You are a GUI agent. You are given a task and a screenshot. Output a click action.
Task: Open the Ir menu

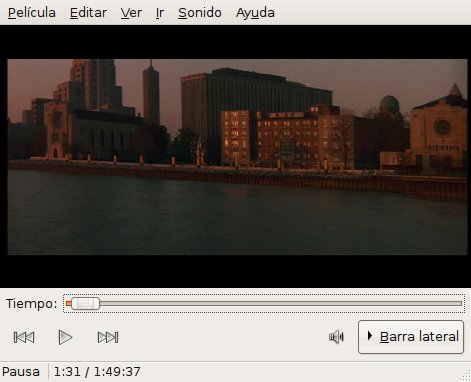pos(160,13)
